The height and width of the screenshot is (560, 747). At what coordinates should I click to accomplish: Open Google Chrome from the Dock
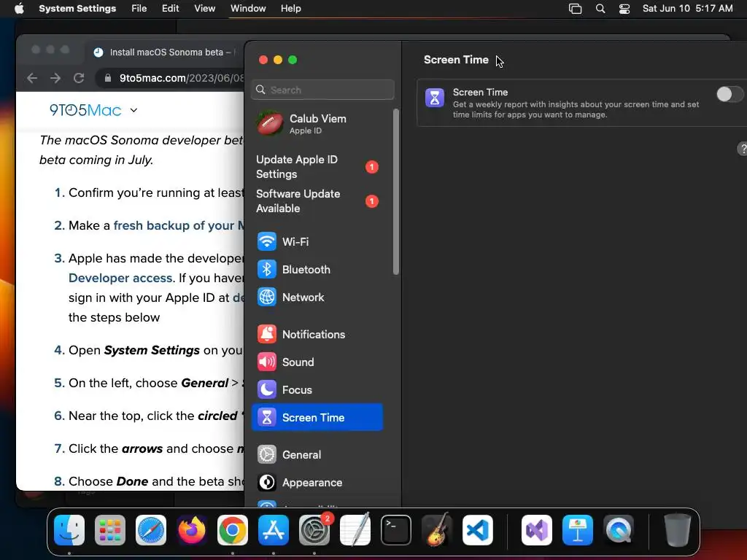coord(233,530)
